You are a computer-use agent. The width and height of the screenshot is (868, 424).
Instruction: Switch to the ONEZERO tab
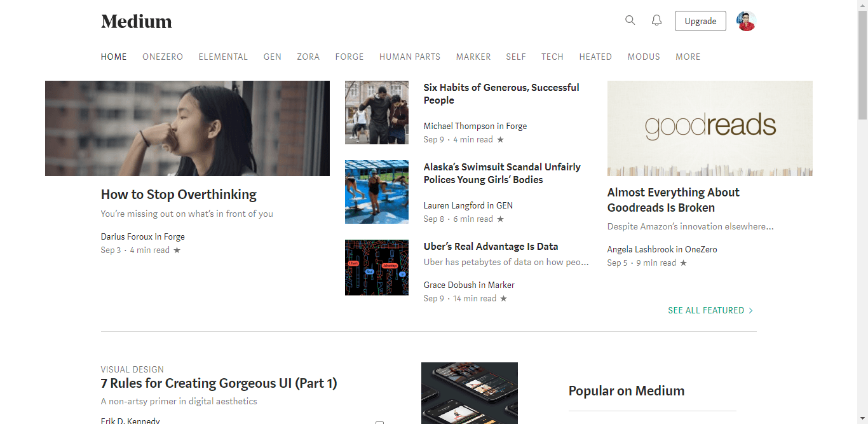click(x=163, y=57)
